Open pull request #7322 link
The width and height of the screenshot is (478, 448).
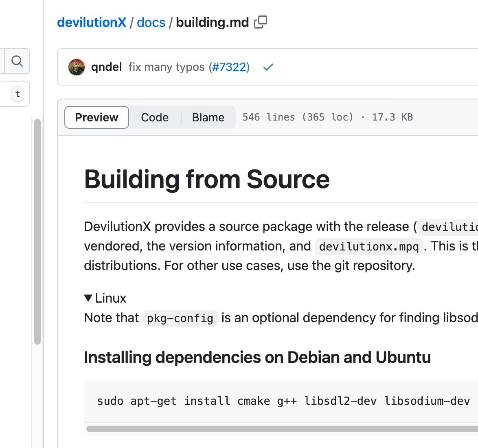(x=229, y=67)
